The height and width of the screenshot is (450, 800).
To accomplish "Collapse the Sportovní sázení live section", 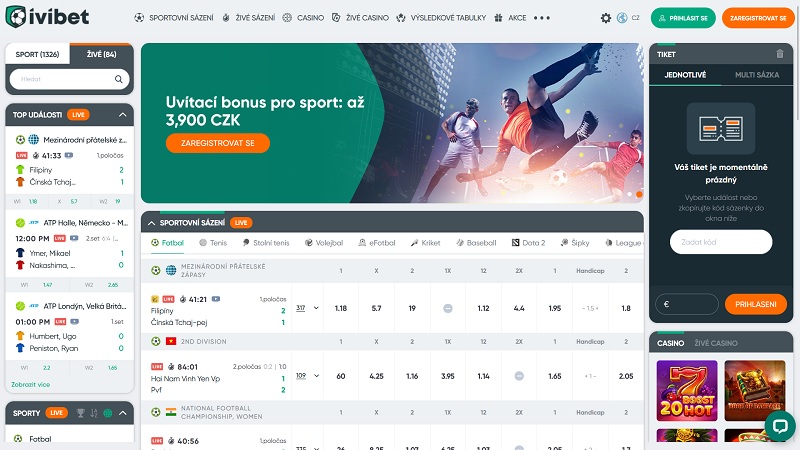I will [152, 223].
